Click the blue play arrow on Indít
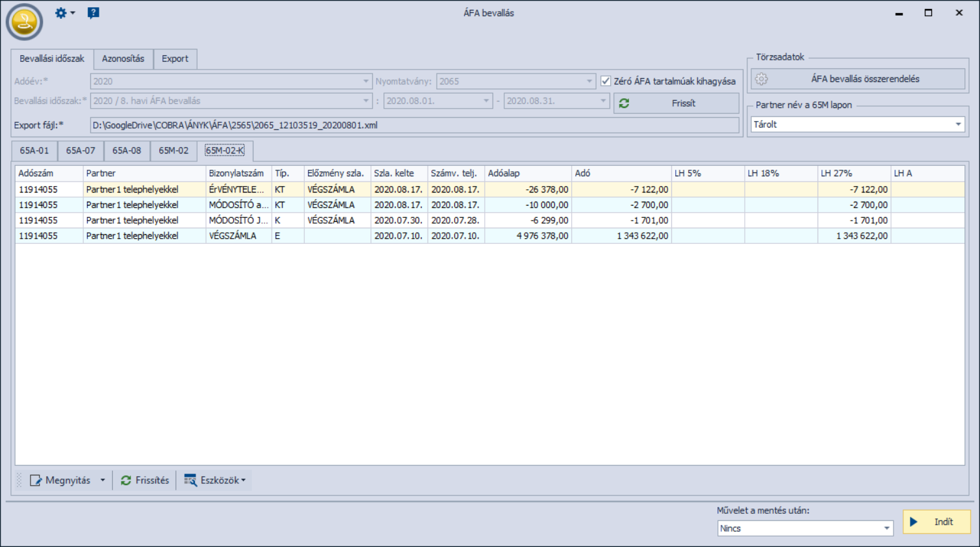This screenshot has height=547, width=980. 914,522
